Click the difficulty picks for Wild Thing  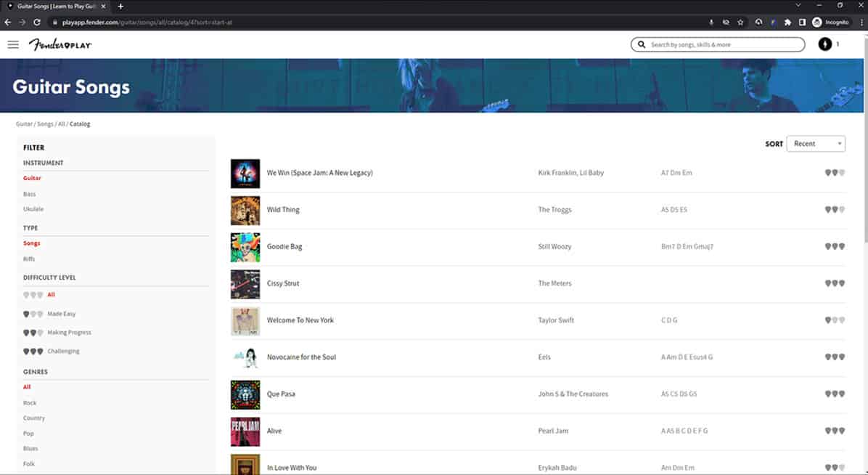click(835, 209)
